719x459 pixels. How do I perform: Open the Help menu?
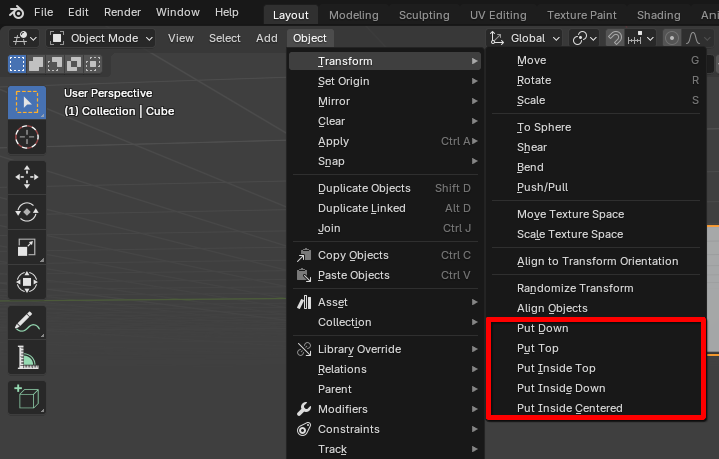coord(227,12)
